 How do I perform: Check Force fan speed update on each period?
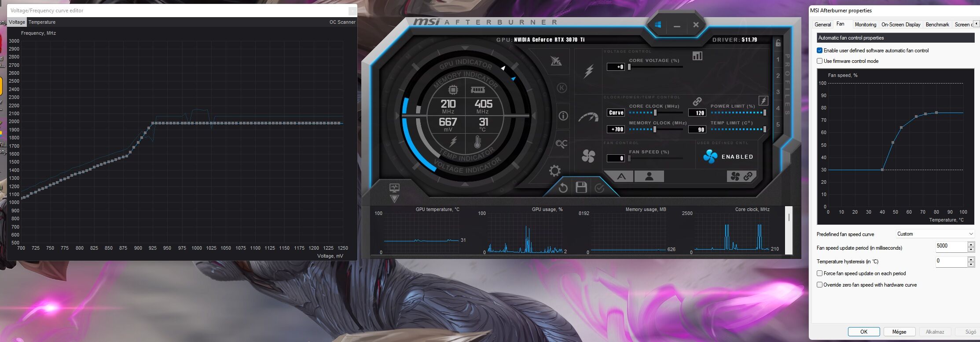point(819,273)
